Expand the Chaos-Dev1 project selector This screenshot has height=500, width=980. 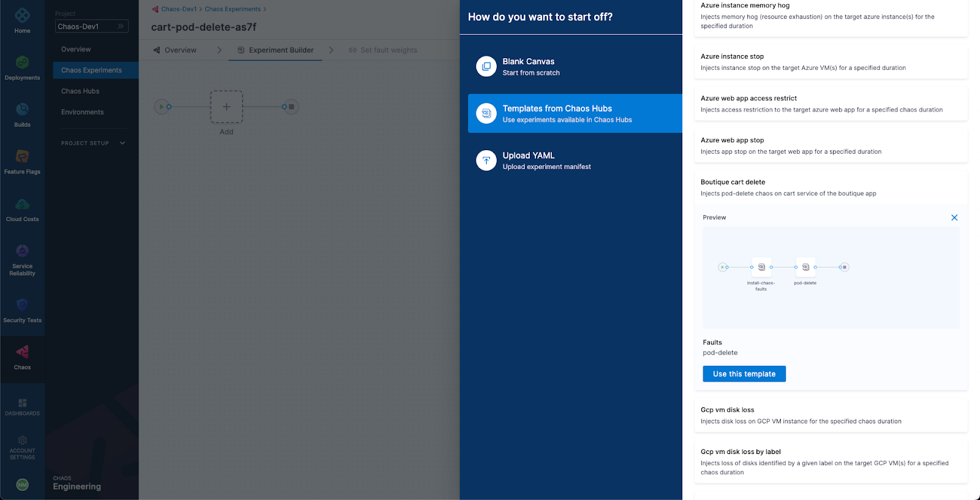[x=91, y=26]
